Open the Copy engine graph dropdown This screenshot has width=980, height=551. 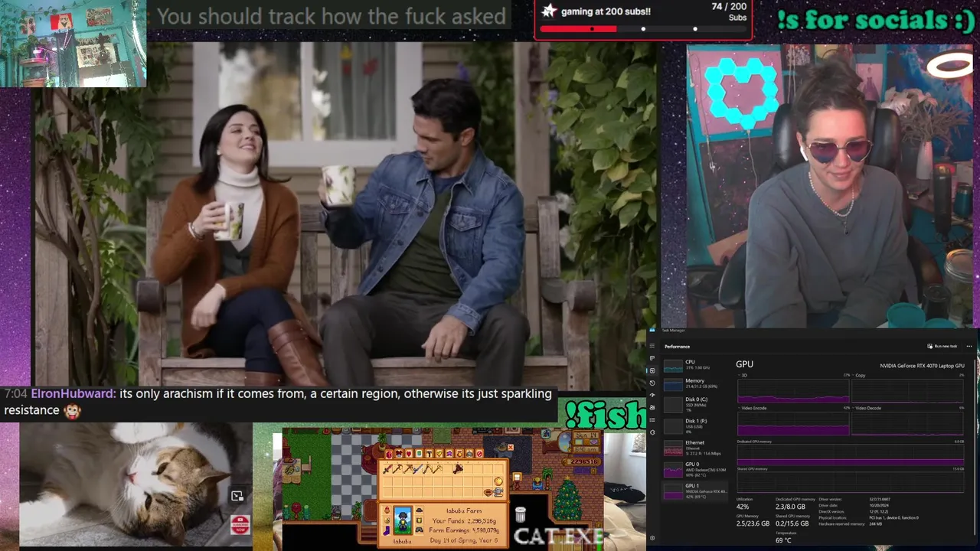(858, 375)
